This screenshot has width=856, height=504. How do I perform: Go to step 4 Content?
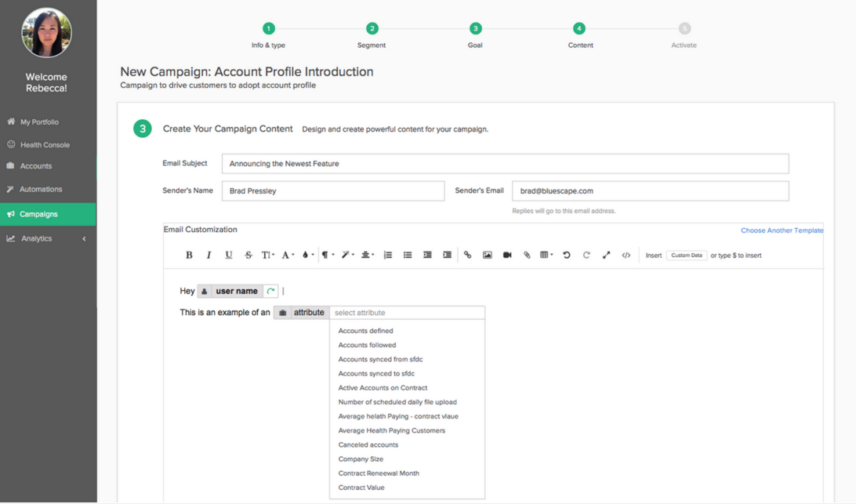(x=579, y=28)
